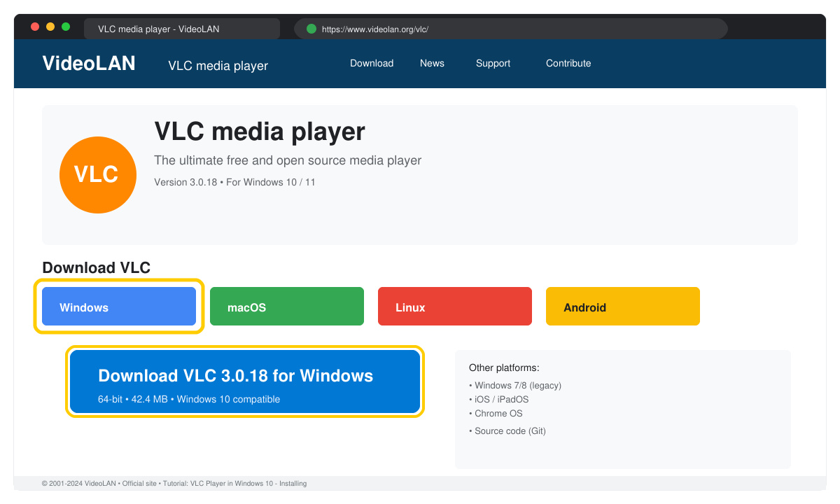Go to the Support navigation link

pos(493,63)
